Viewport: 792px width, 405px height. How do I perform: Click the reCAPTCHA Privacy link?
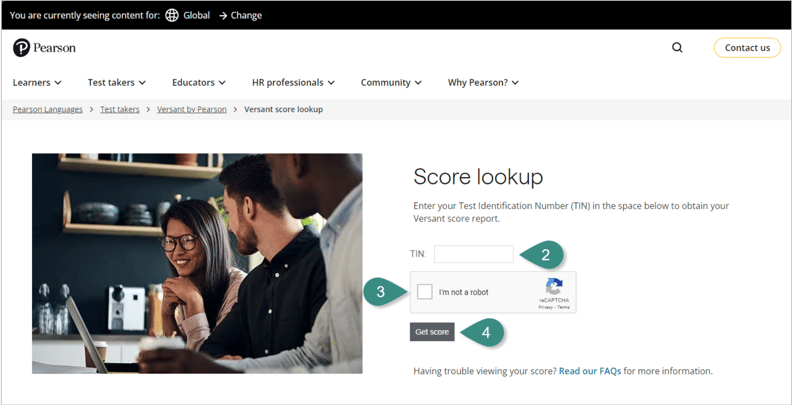tap(545, 307)
